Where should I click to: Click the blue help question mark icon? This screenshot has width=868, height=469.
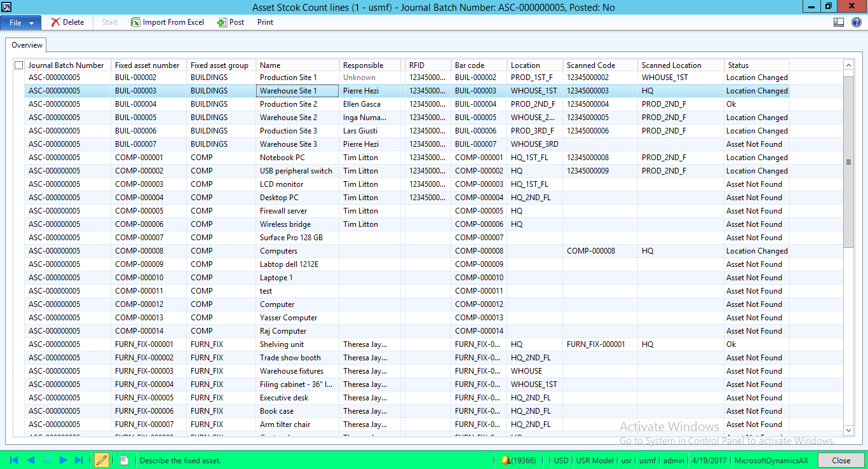coord(856,22)
